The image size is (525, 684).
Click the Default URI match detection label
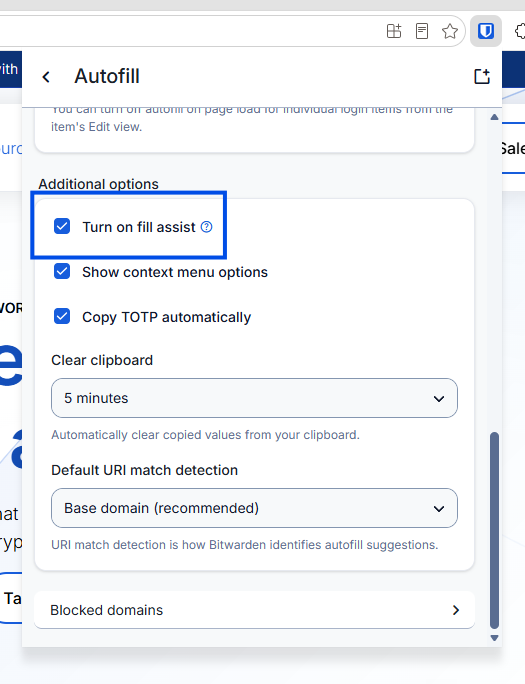[x=145, y=470]
